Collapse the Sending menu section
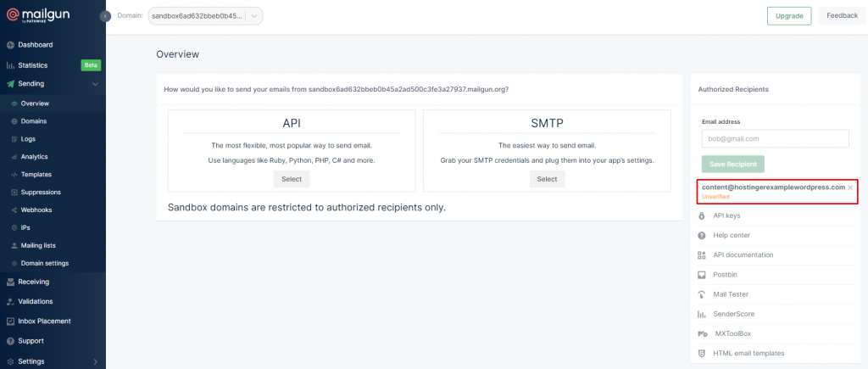 (x=96, y=84)
